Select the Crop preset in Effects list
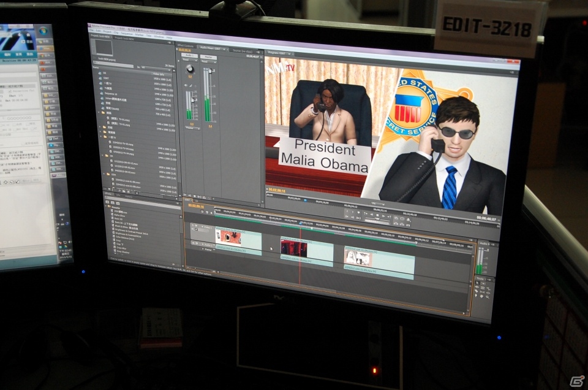The image size is (588, 390). (118, 240)
